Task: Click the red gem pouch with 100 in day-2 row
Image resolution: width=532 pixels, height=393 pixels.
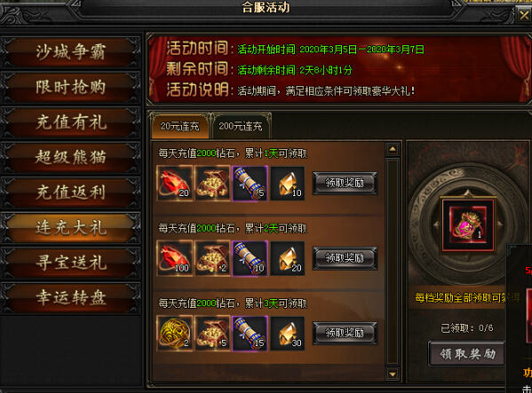Action: [175, 258]
